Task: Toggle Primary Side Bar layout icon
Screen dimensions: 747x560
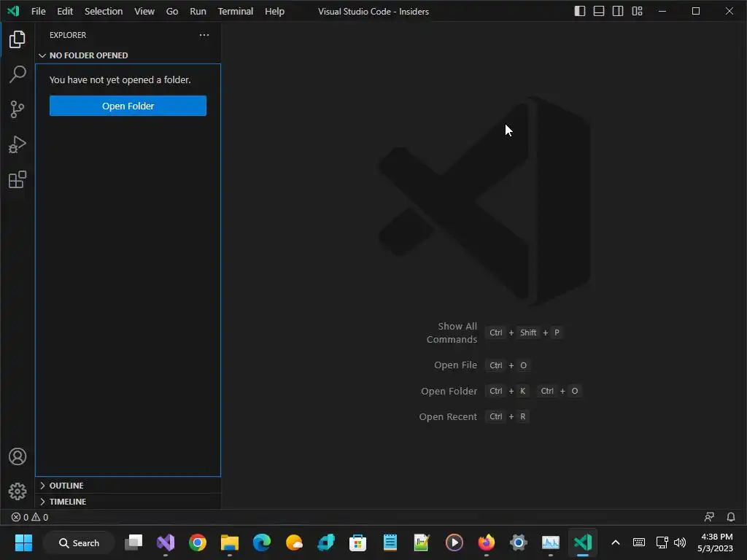Action: click(x=580, y=11)
